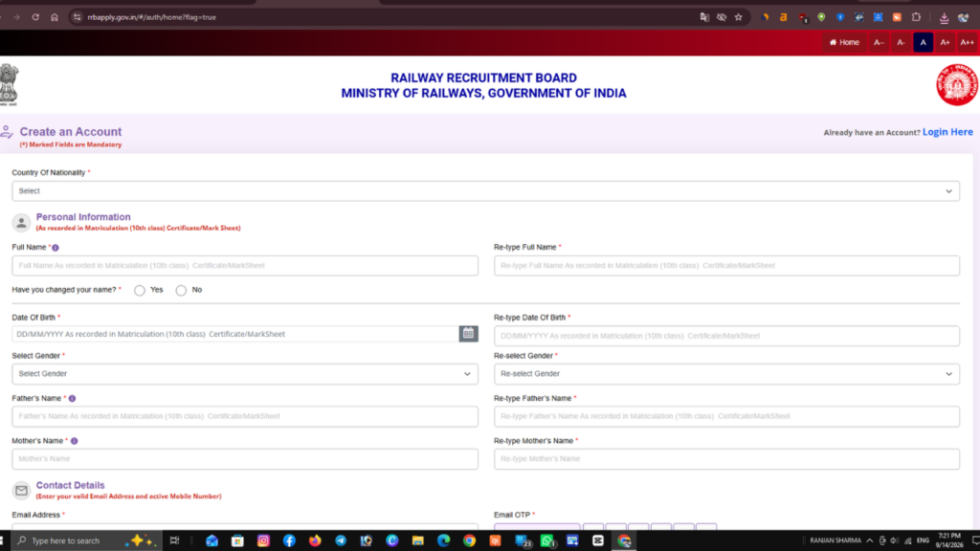The image size is (980, 551).
Task: Click the browser address bar URL
Action: 152,17
